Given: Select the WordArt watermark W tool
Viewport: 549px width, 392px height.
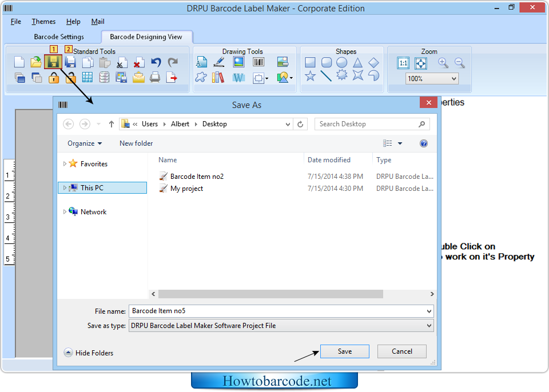Looking at the screenshot, I should [x=238, y=77].
